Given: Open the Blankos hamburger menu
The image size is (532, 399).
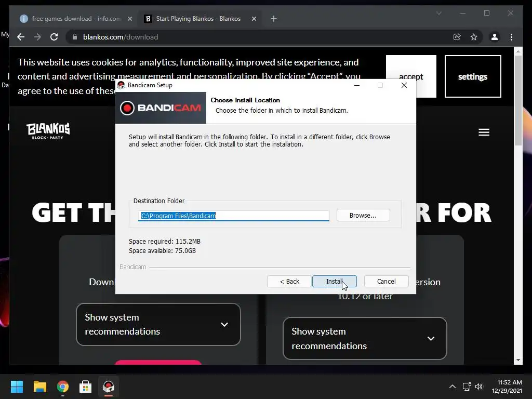Looking at the screenshot, I should pos(484,132).
